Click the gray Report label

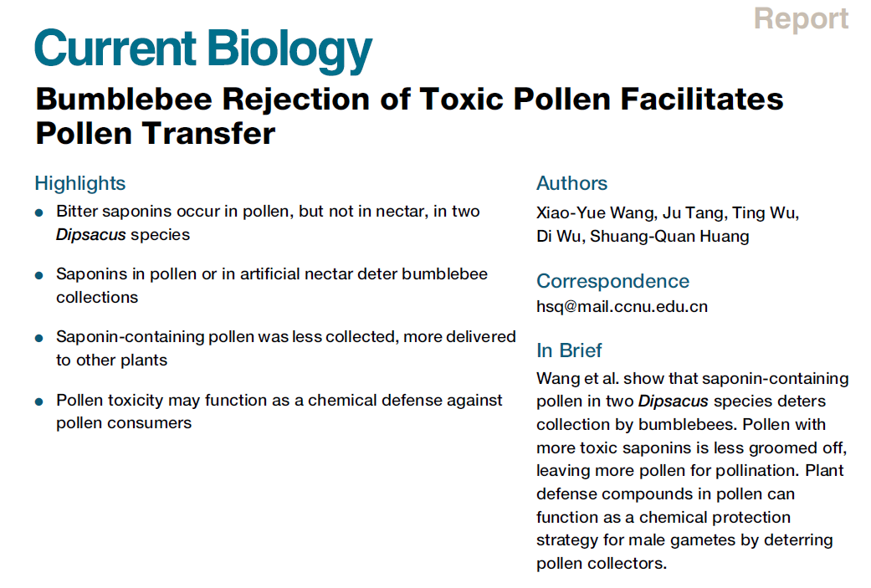click(x=801, y=18)
